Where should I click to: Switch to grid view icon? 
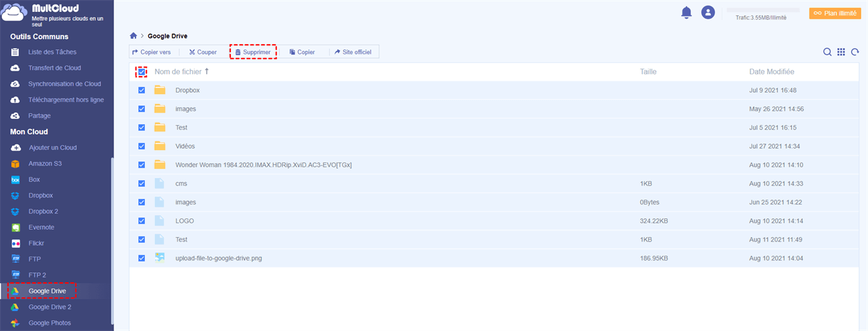click(841, 52)
